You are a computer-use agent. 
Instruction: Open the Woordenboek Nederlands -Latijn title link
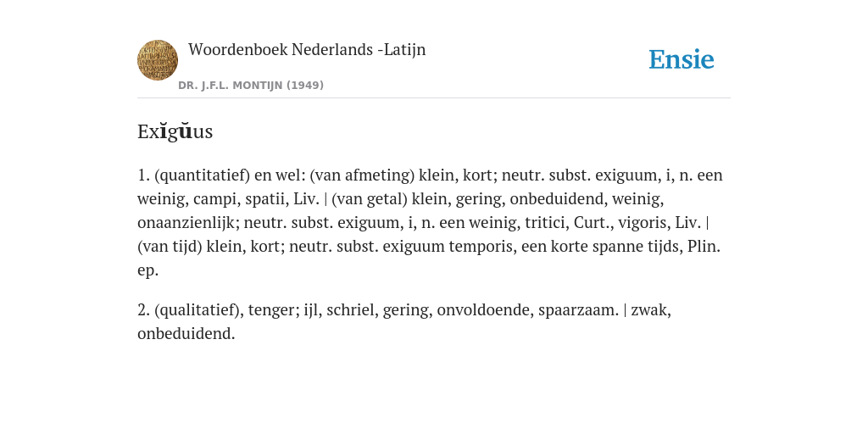point(307,50)
